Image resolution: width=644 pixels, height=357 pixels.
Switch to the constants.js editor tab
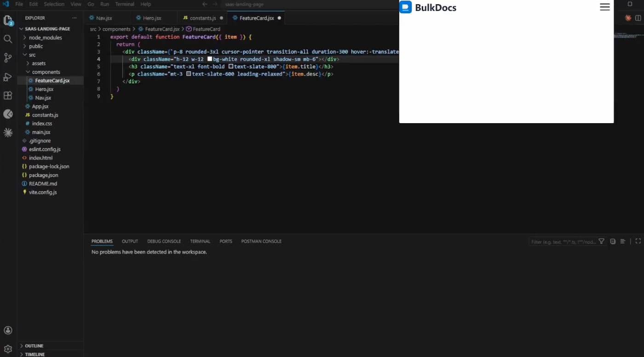(x=203, y=18)
